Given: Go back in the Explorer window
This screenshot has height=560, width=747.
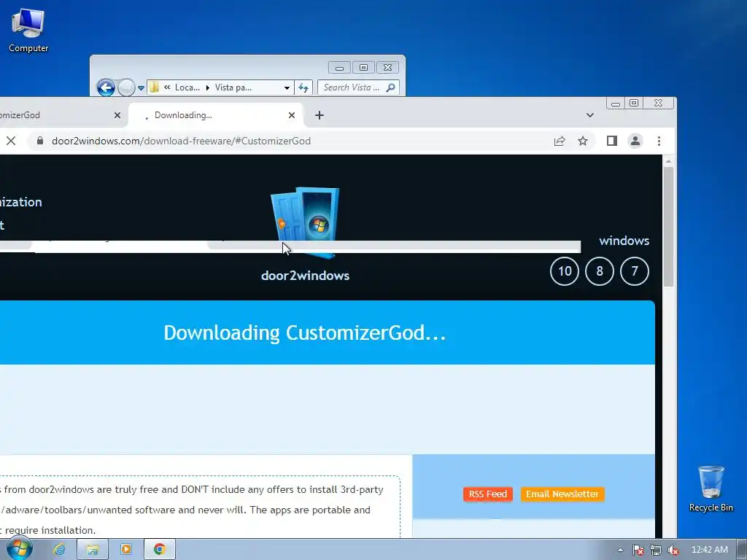Looking at the screenshot, I should coord(106,87).
